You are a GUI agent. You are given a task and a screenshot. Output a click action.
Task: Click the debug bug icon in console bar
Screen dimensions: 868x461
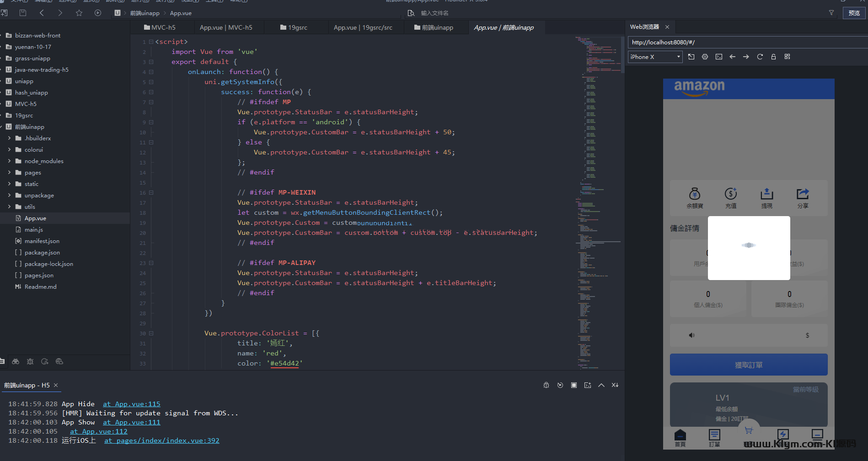point(546,385)
